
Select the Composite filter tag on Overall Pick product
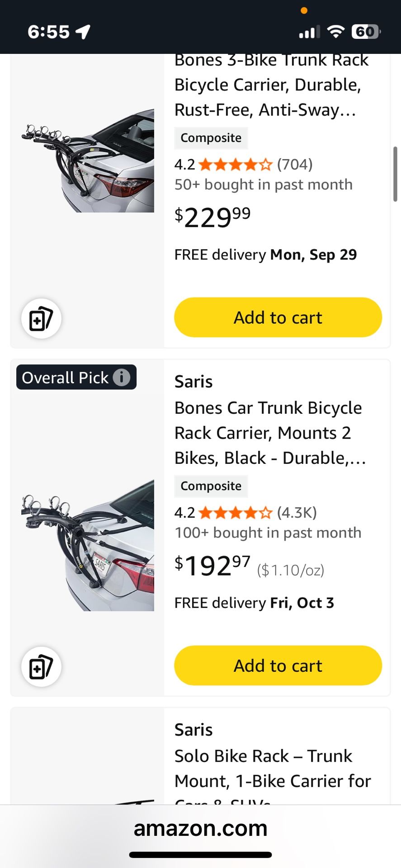pos(211,486)
